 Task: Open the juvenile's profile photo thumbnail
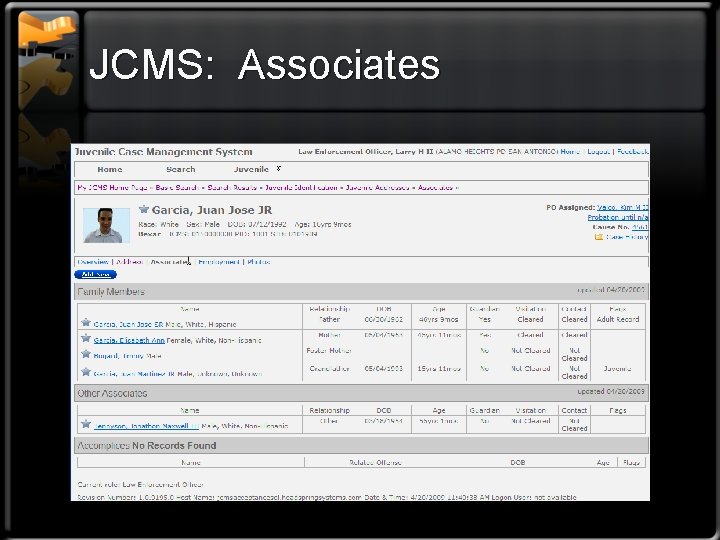click(x=107, y=225)
